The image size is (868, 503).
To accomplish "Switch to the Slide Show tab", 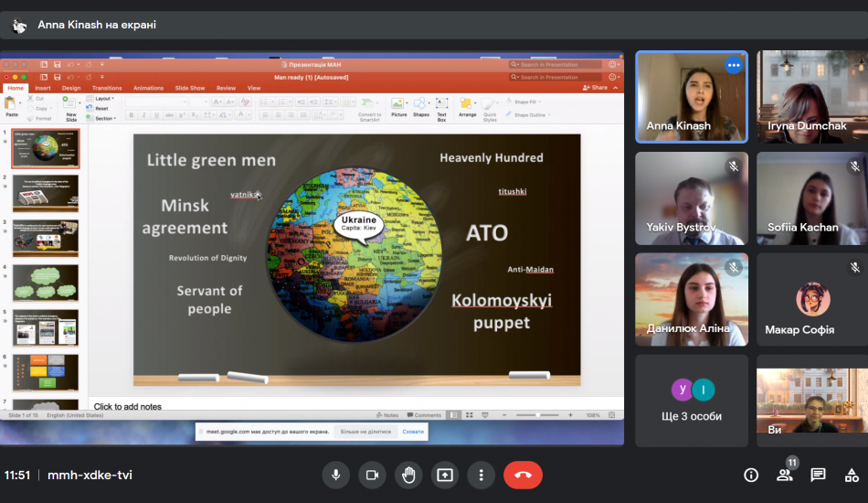I will pyautogui.click(x=189, y=88).
